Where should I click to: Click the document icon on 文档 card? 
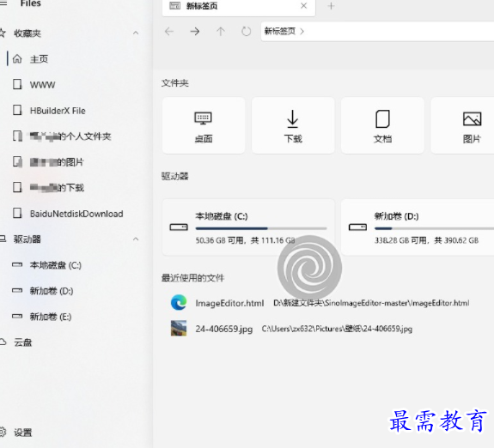pos(382,118)
